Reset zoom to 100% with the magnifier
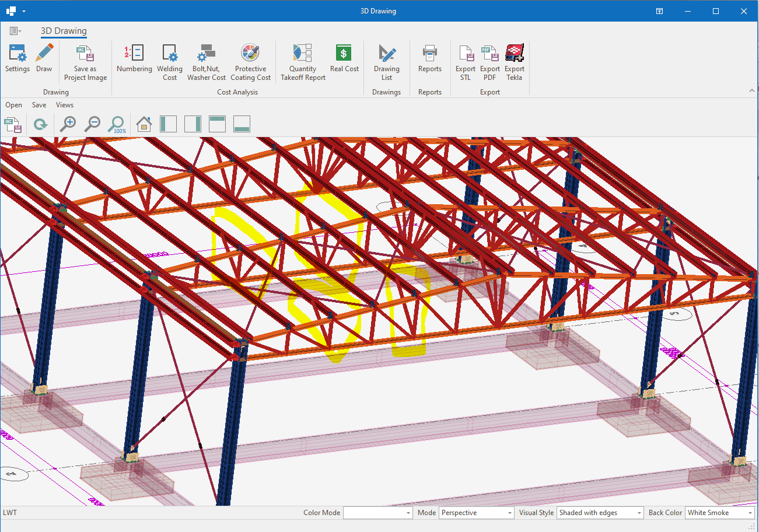The image size is (759, 532). (x=117, y=124)
